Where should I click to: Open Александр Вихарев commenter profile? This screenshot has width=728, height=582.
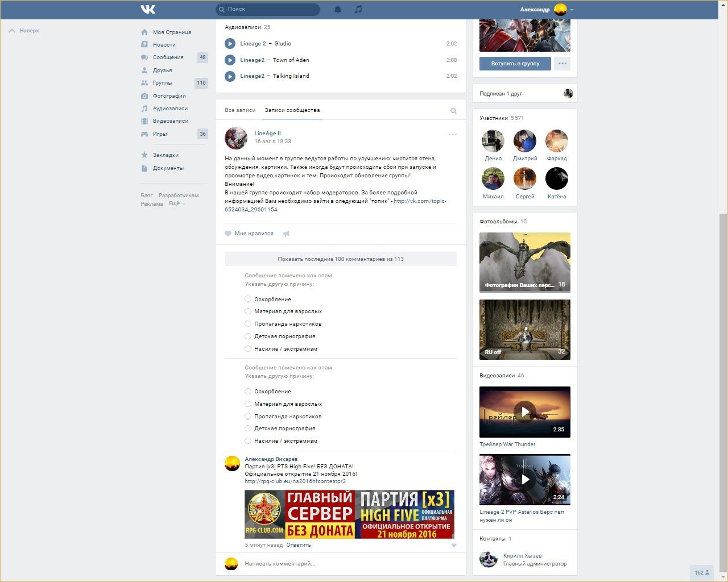tap(271, 459)
